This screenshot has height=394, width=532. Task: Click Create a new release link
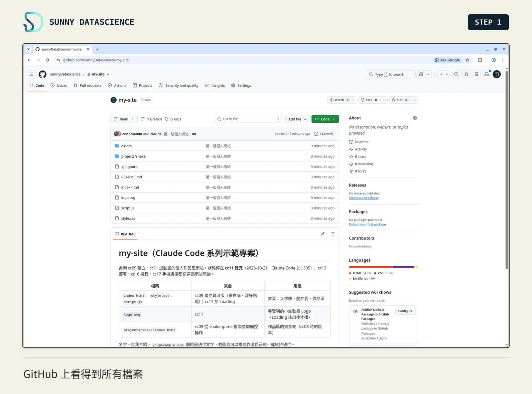pyautogui.click(x=364, y=198)
